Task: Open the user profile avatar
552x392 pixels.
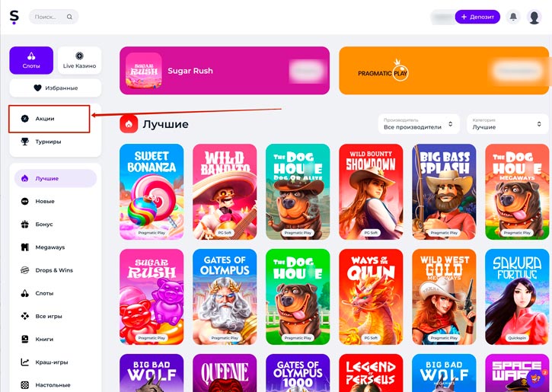Action: click(x=534, y=17)
